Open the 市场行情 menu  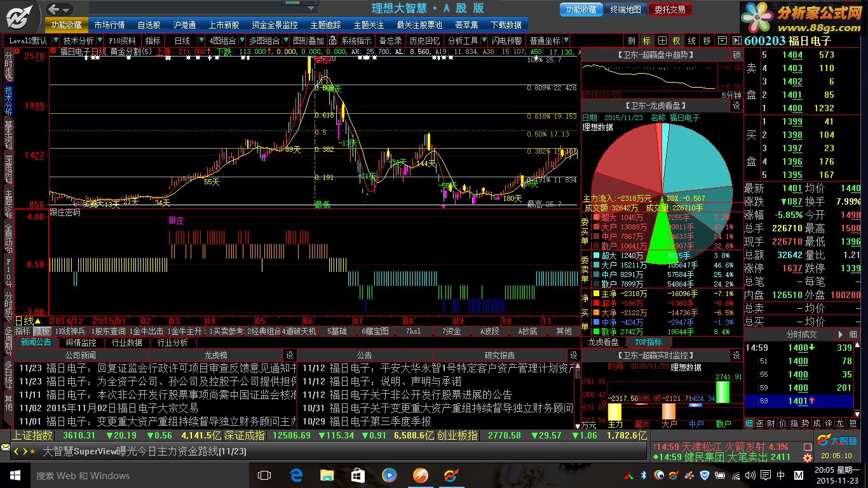point(109,25)
